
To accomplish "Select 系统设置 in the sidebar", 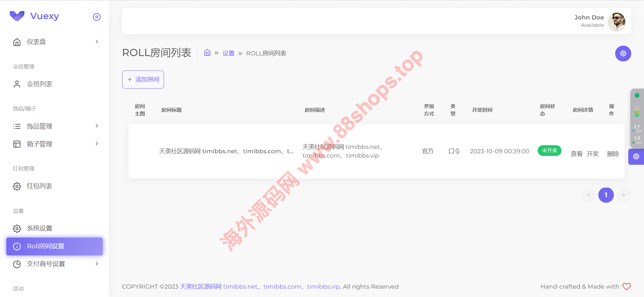I will pos(40,228).
